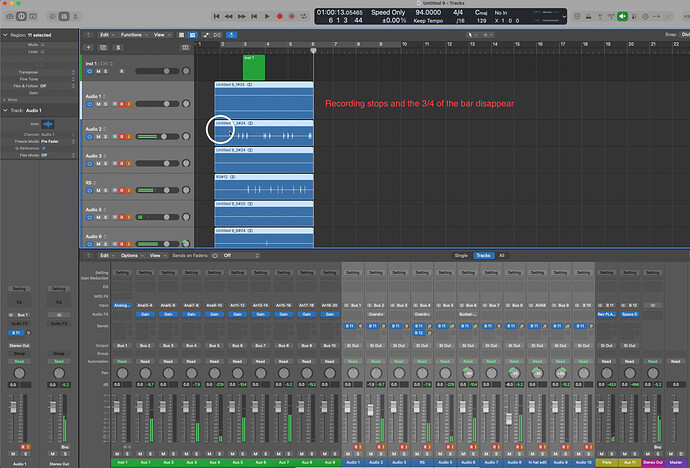The height and width of the screenshot is (468, 690).
Task: Open the mixer Options menu
Action: click(131, 255)
